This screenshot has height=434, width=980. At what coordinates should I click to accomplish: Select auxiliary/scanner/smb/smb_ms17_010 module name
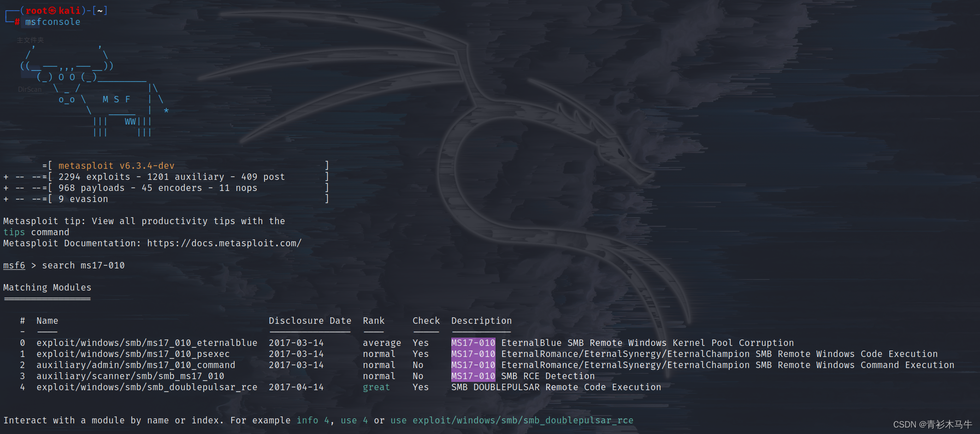coord(130,376)
